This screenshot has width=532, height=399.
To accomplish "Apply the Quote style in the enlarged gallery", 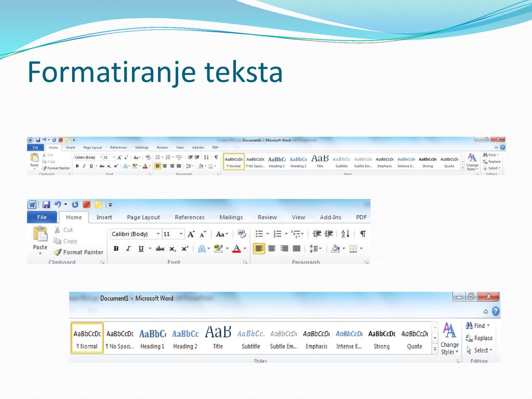I will click(415, 338).
